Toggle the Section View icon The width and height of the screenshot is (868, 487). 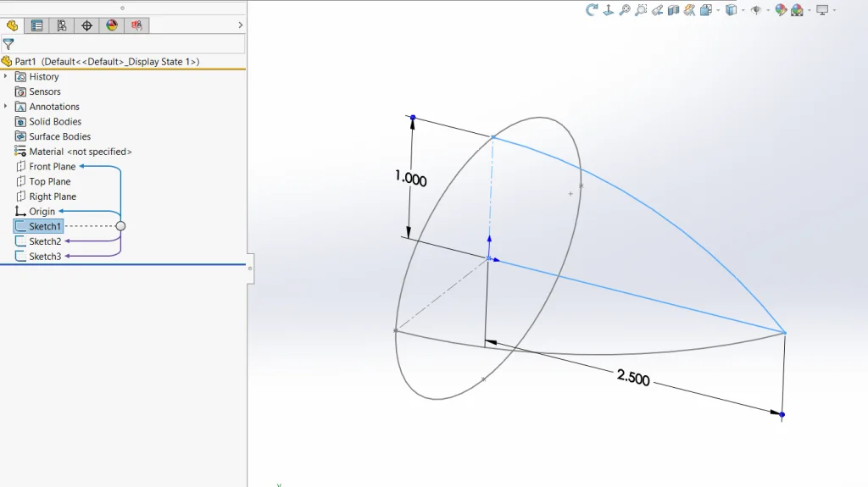674,10
